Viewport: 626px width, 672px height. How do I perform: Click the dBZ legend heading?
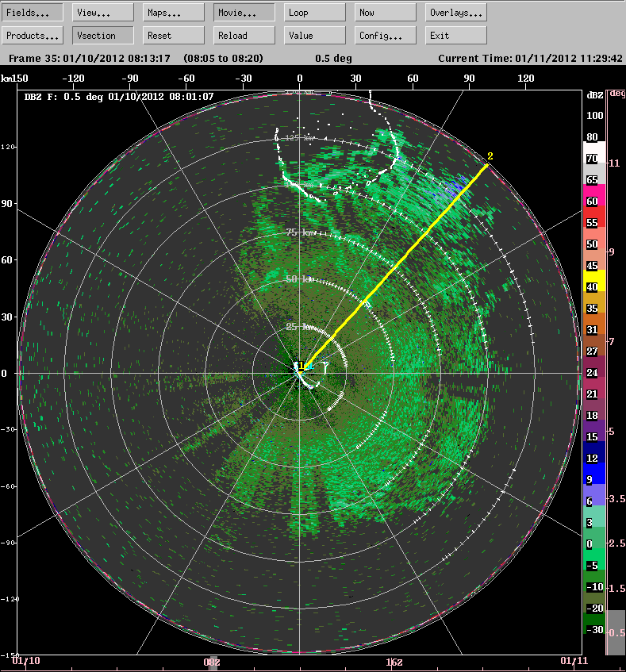coord(595,95)
